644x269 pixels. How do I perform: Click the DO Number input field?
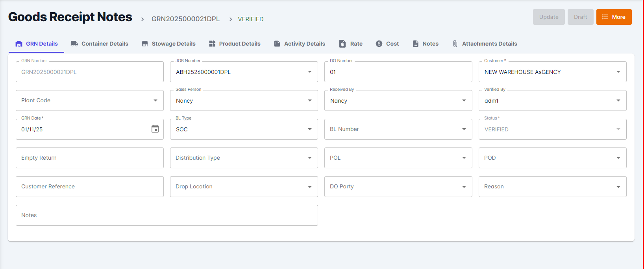coord(398,72)
